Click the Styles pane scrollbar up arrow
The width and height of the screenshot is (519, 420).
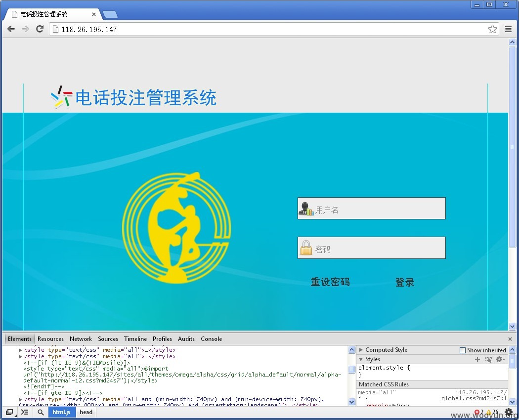tap(512, 349)
